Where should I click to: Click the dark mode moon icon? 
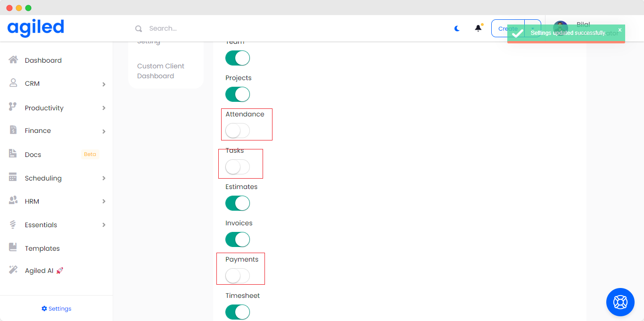click(x=457, y=28)
